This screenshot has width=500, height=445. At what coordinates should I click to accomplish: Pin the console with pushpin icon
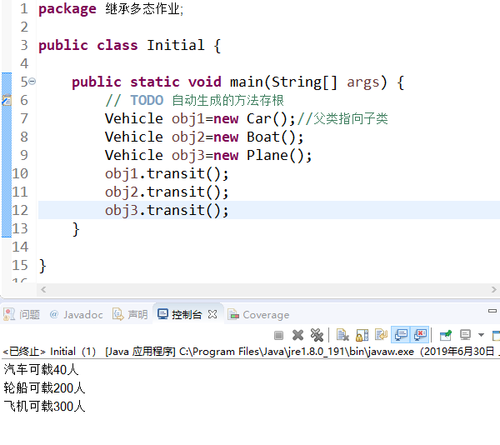click(x=446, y=335)
